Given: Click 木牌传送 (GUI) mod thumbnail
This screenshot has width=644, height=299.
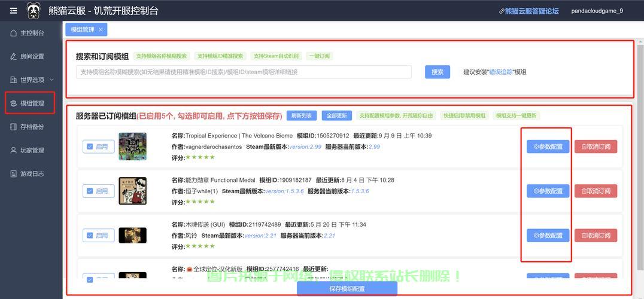Looking at the screenshot, I should tap(133, 236).
